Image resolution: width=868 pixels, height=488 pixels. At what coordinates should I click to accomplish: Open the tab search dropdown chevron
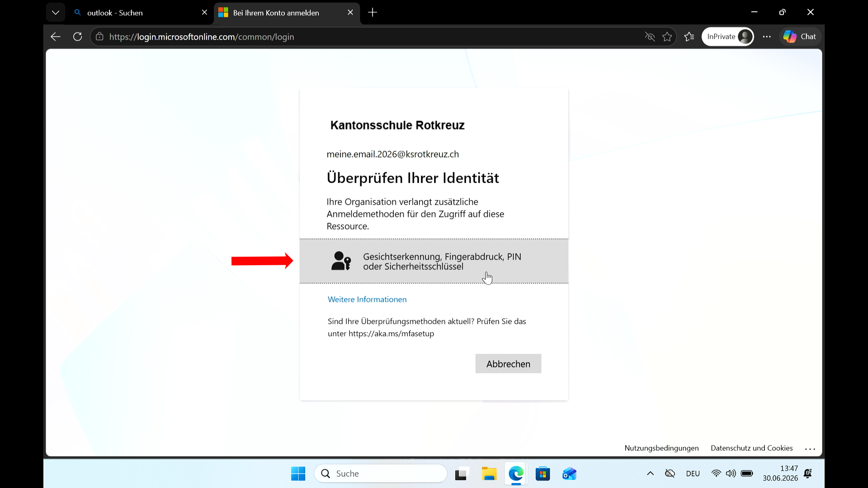pos(56,13)
